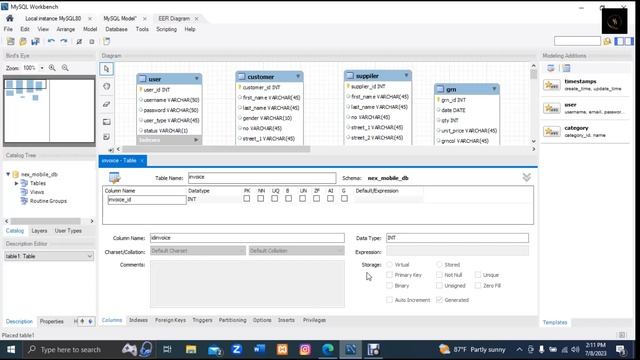The width and height of the screenshot is (640, 360).
Task: Switch to the Indexes tab
Action: click(138, 320)
